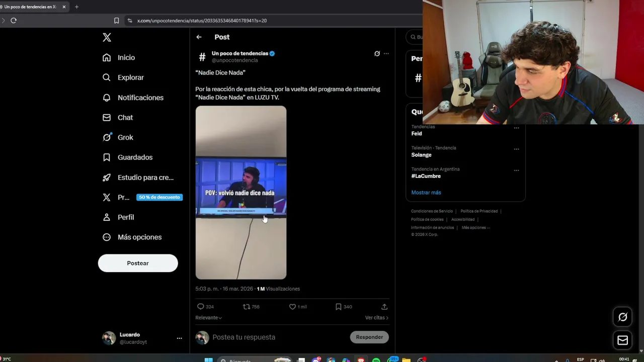Image resolution: width=644 pixels, height=362 pixels.
Task: Open Política de Privacidad footer link
Action: 479,211
